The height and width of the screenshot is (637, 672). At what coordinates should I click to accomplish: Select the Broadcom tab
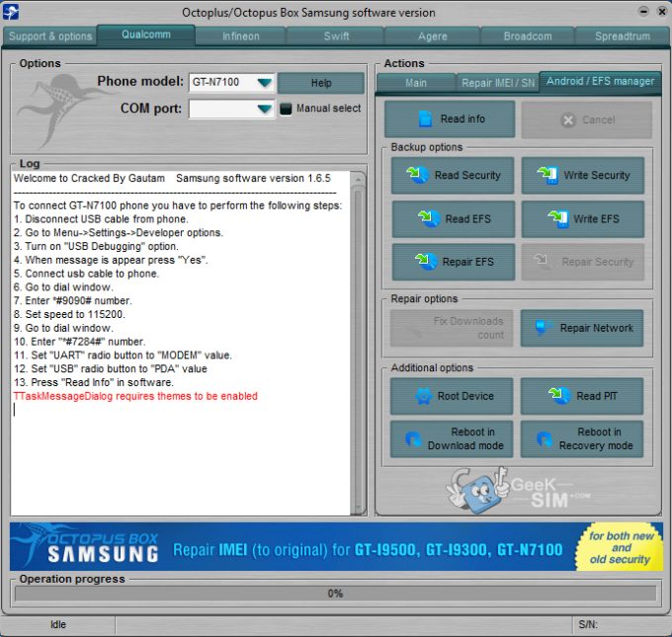pos(528,36)
